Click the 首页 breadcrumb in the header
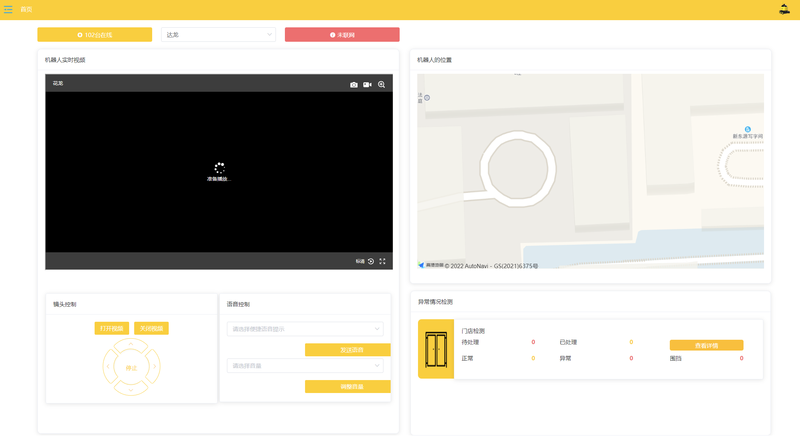The width and height of the screenshot is (800, 447). click(x=26, y=9)
